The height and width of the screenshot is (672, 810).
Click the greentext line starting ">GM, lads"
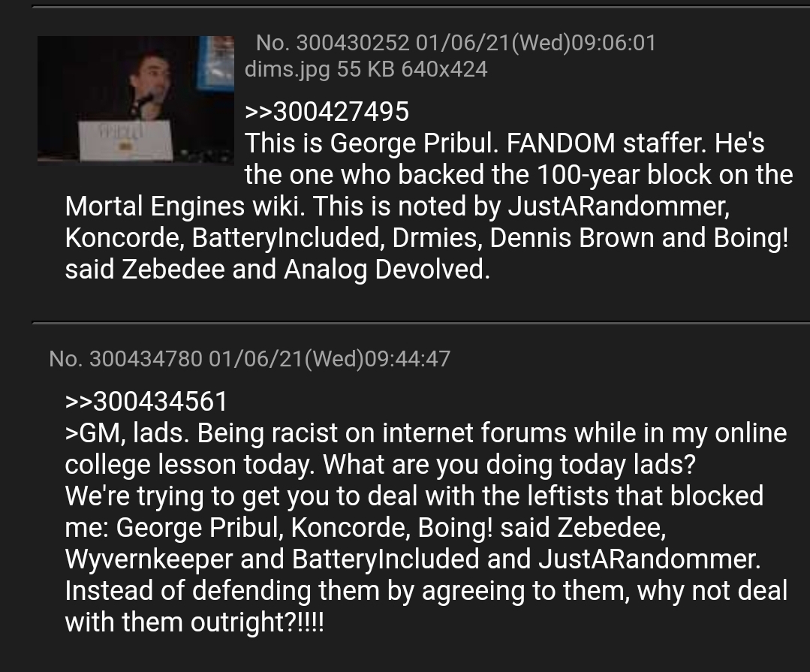(426, 432)
